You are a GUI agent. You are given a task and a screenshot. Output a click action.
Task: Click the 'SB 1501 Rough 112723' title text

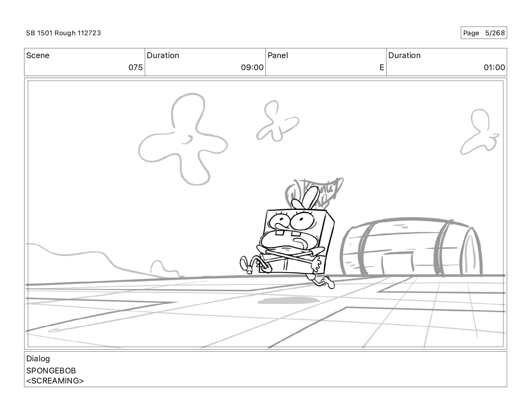click(x=63, y=33)
